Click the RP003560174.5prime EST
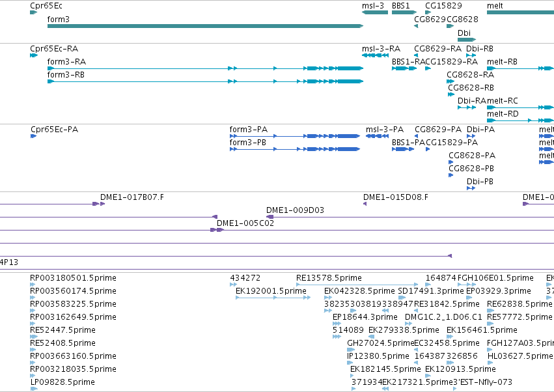Screen dimensions: 554x392 pos(33,298)
